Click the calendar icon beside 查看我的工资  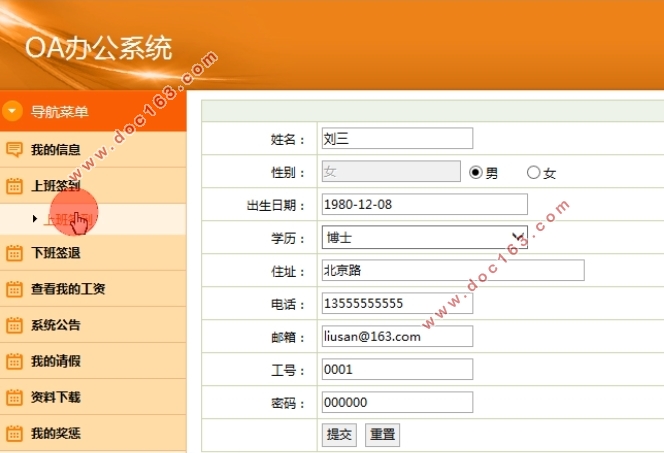(14, 289)
